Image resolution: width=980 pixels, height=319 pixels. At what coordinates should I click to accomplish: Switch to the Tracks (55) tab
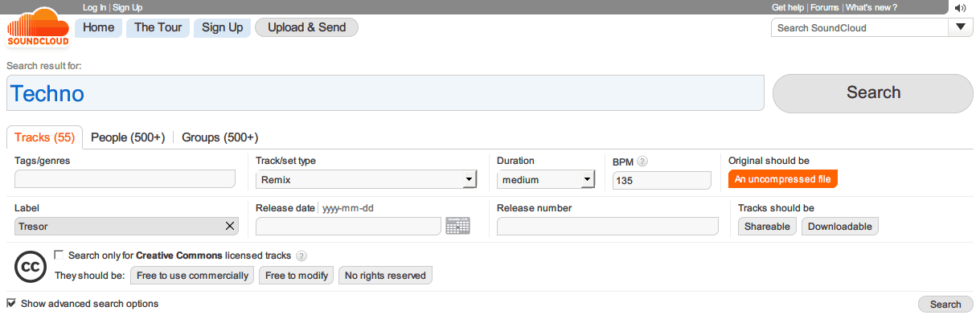[x=44, y=137]
